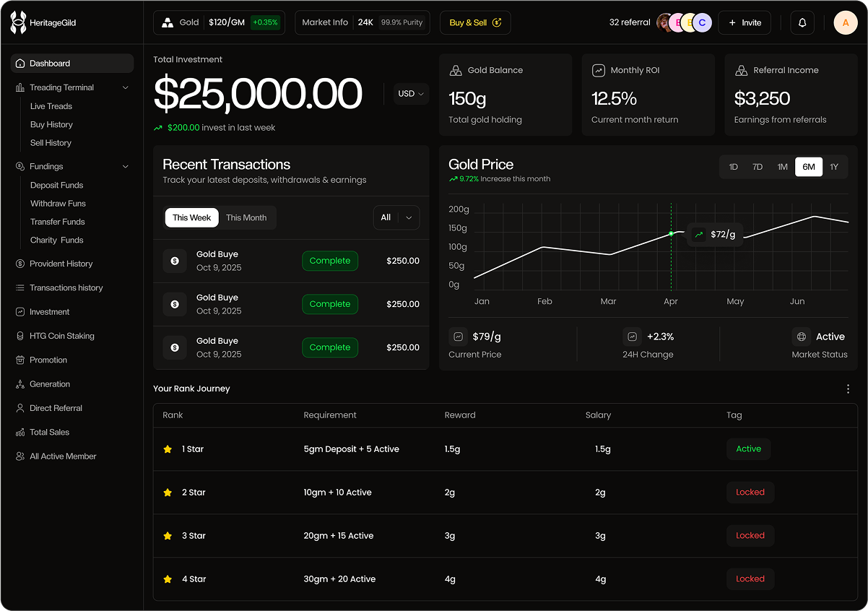Click the Promotion gift icon in sidebar
Viewport: 868px width, 611px height.
tap(20, 360)
